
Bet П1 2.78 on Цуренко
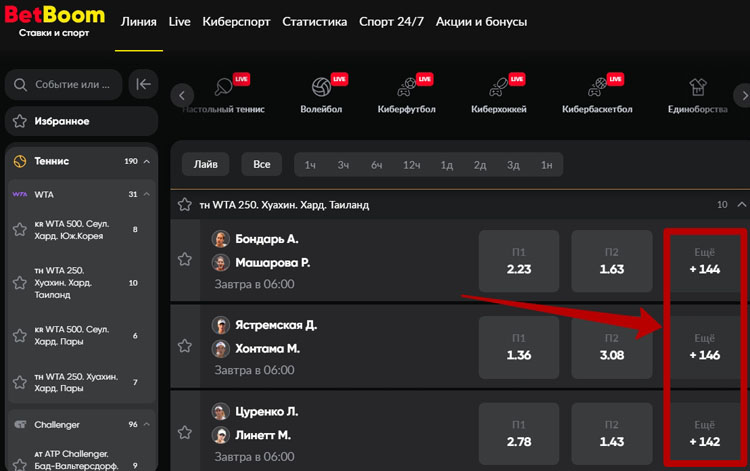519,434
